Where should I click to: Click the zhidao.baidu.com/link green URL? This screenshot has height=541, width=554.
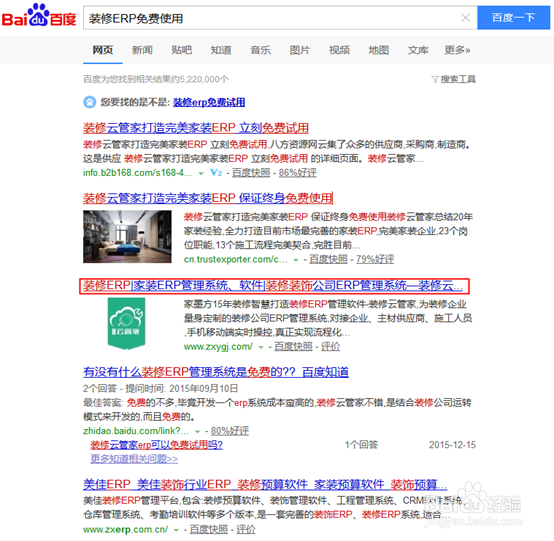136,431
